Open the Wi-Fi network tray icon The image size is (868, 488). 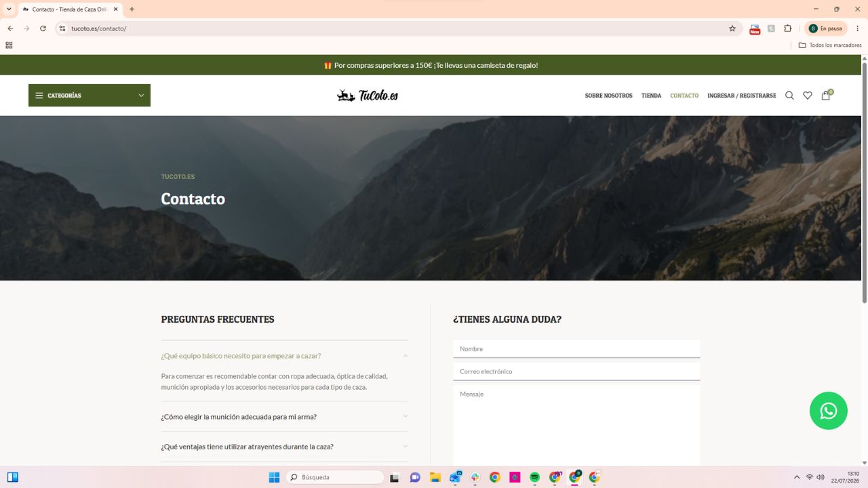pyautogui.click(x=810, y=477)
